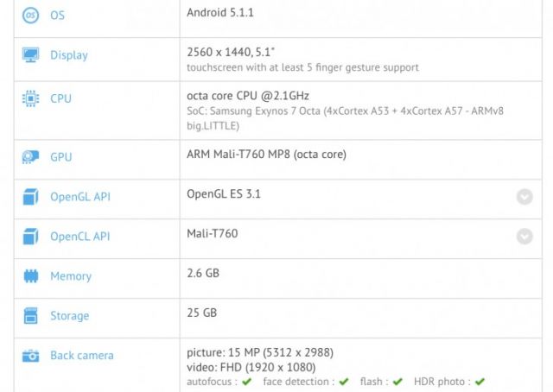Expand the OpenGL ES 3.1 row
Image resolution: width=553 pixels, height=392 pixels.
pos(524,197)
